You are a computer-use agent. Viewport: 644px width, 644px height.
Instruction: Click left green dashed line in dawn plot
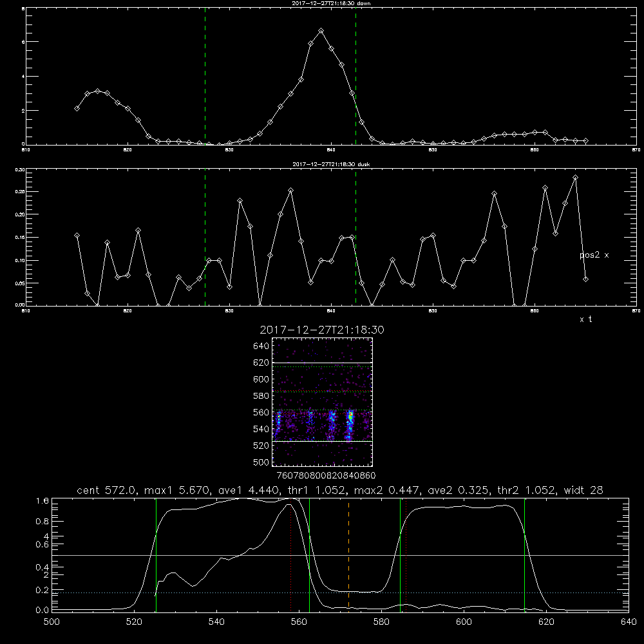pos(205,77)
